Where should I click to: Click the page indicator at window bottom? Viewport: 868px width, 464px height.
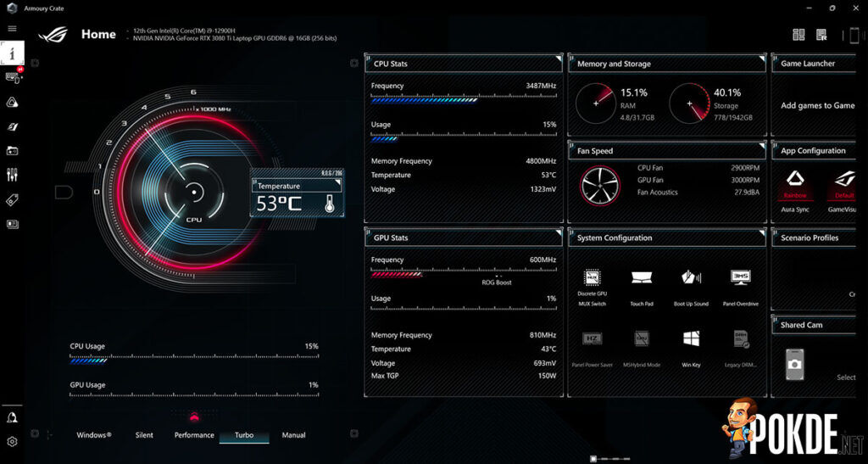[x=611, y=459]
